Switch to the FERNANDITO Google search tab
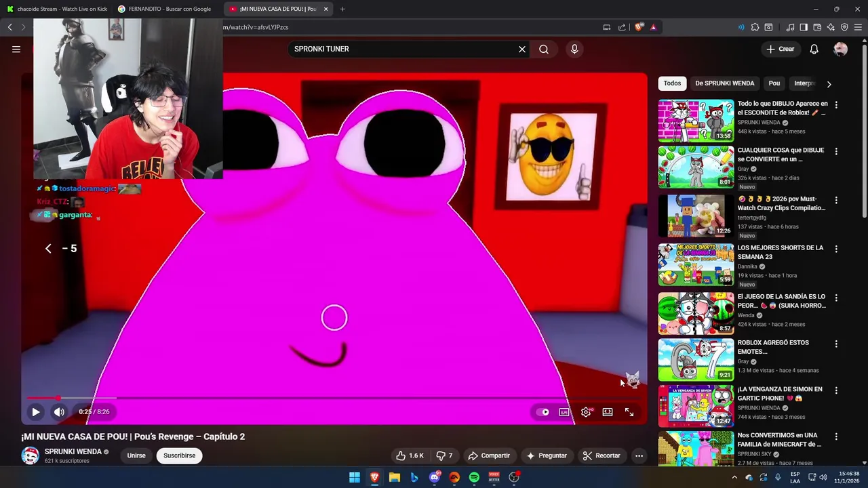Image resolution: width=868 pixels, height=488 pixels. [167, 9]
